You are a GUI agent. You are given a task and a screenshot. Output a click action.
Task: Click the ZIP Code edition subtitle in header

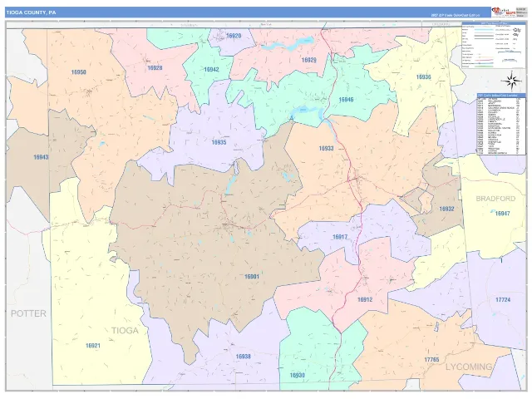[456, 15]
